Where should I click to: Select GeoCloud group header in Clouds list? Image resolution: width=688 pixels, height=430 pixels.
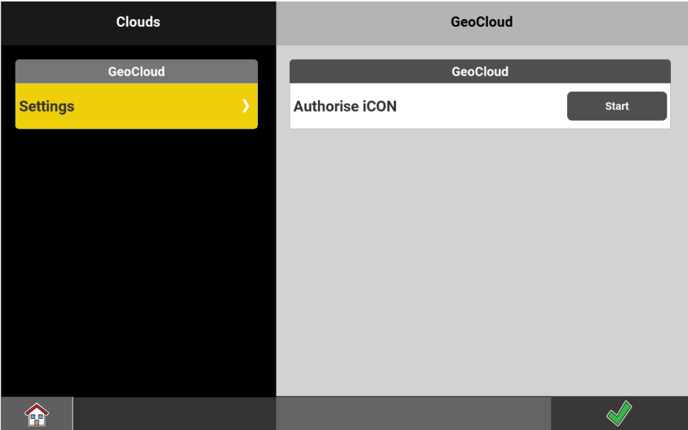(136, 72)
